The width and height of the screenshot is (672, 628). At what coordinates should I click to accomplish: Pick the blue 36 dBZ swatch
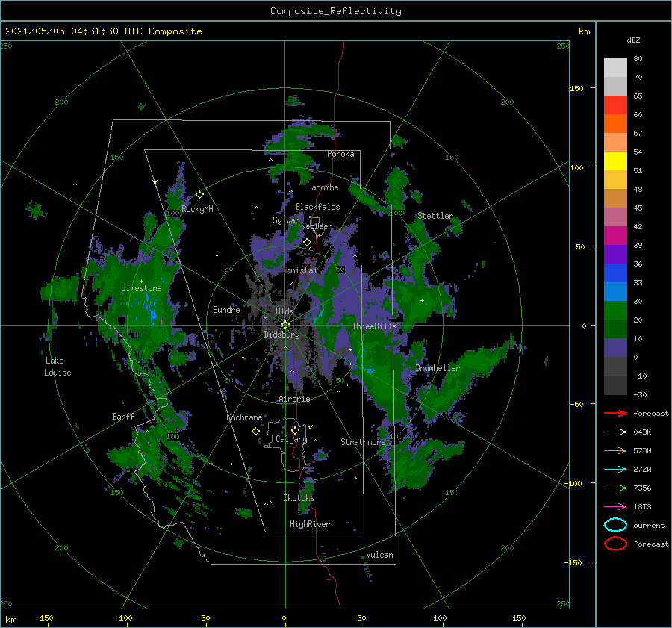[x=615, y=273]
